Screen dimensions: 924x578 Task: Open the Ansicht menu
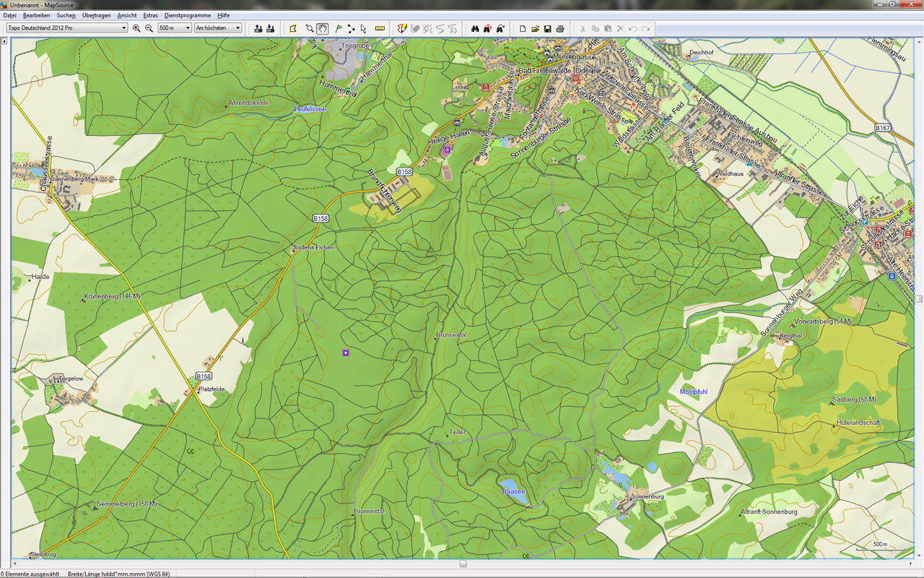pos(127,15)
